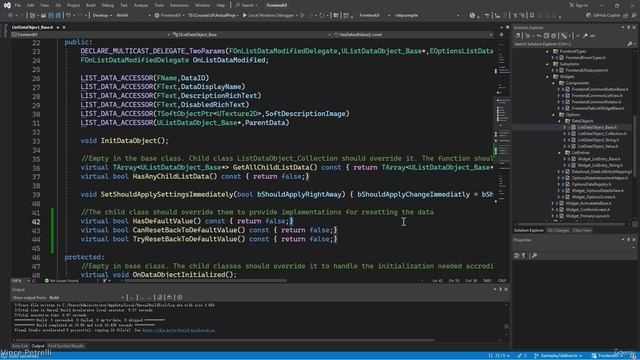Click Solution Explorer home view icon
640x360 pixels.
pos(517,36)
